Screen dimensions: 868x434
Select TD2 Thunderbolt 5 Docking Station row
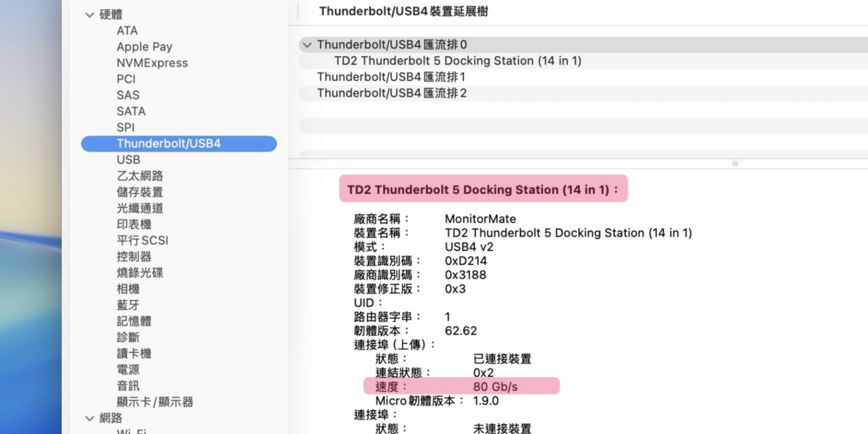457,61
